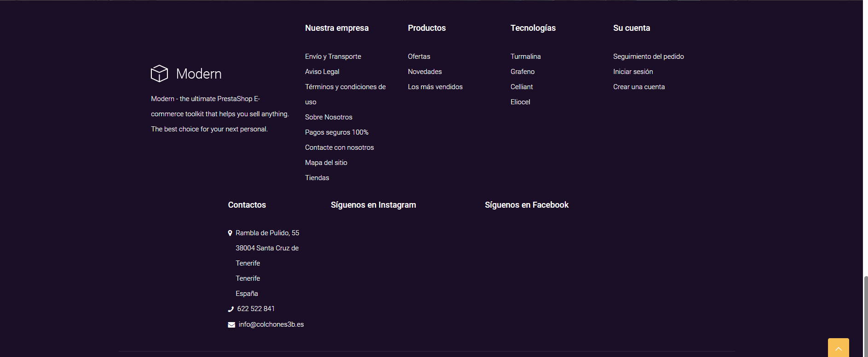Click the envelope icon beside the email
The image size is (868, 357).
231,325
